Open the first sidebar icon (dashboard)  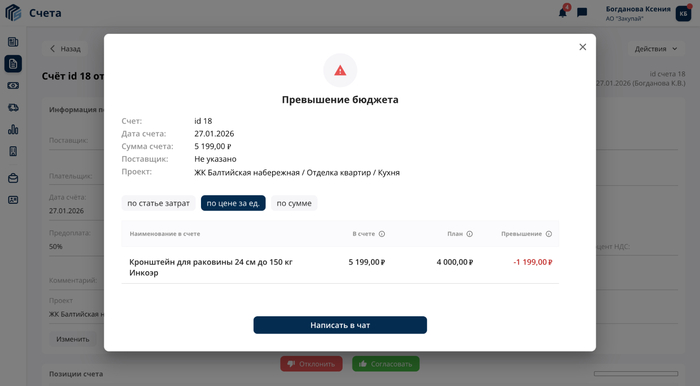(x=13, y=42)
